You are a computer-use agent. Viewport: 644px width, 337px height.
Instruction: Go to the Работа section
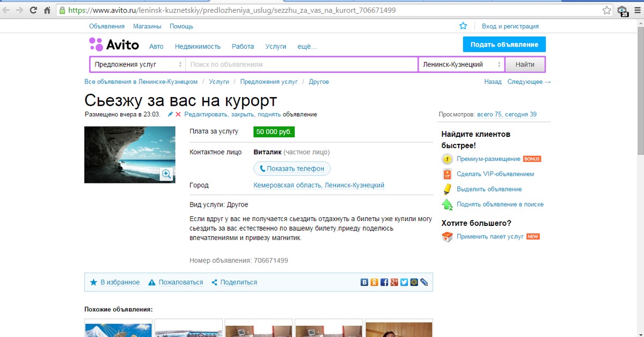tap(243, 47)
